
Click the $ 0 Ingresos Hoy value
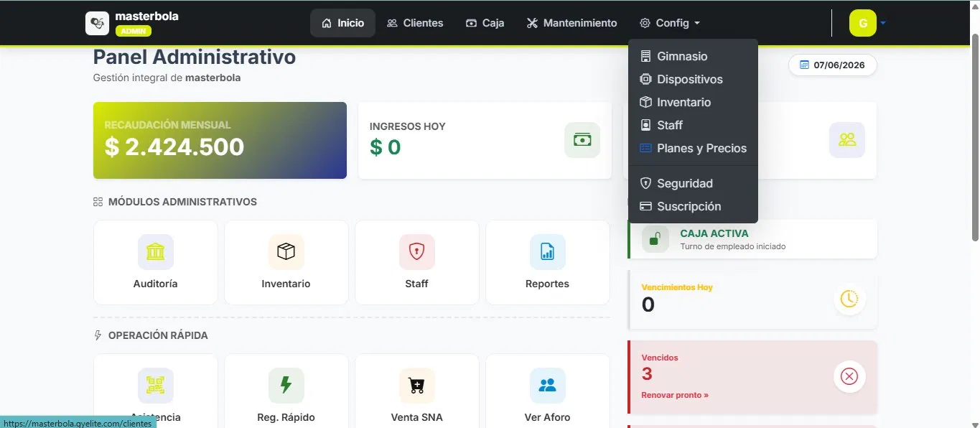point(386,147)
